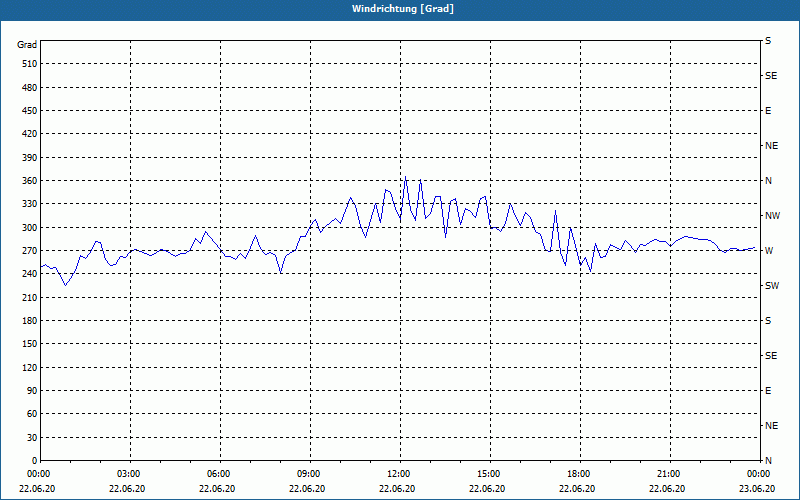Click the 180 y-axis label
Image resolution: width=800 pixels, height=500 pixels.
(30, 320)
